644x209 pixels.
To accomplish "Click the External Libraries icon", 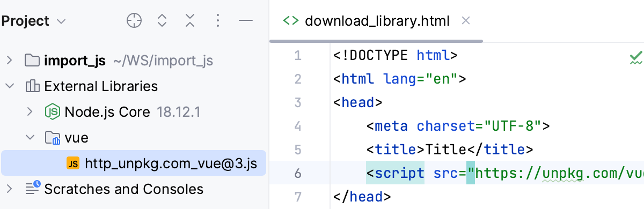I will pyautogui.click(x=32, y=86).
